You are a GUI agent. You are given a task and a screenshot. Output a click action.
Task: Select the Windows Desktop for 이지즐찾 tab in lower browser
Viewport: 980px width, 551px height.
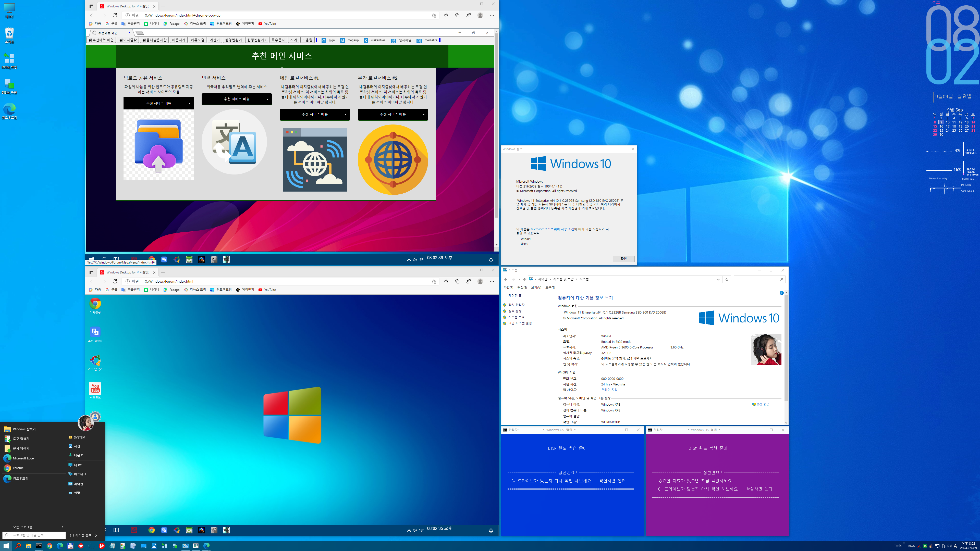coord(128,272)
